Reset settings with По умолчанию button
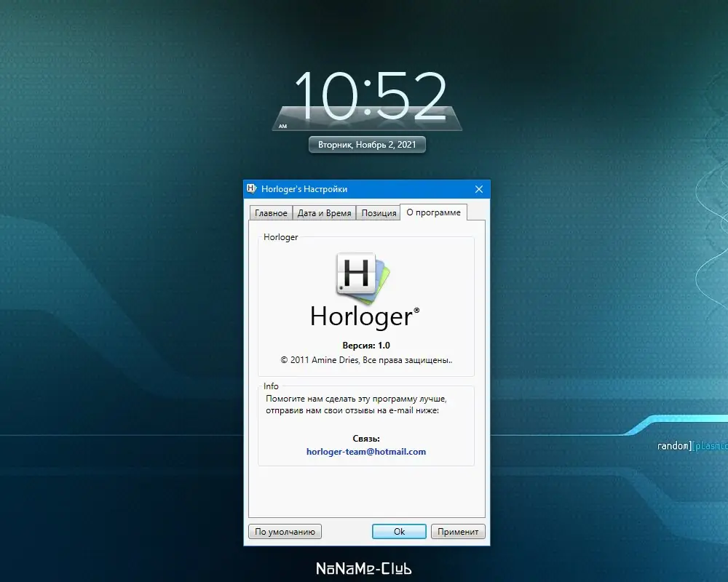The height and width of the screenshot is (582, 728). pyautogui.click(x=285, y=531)
